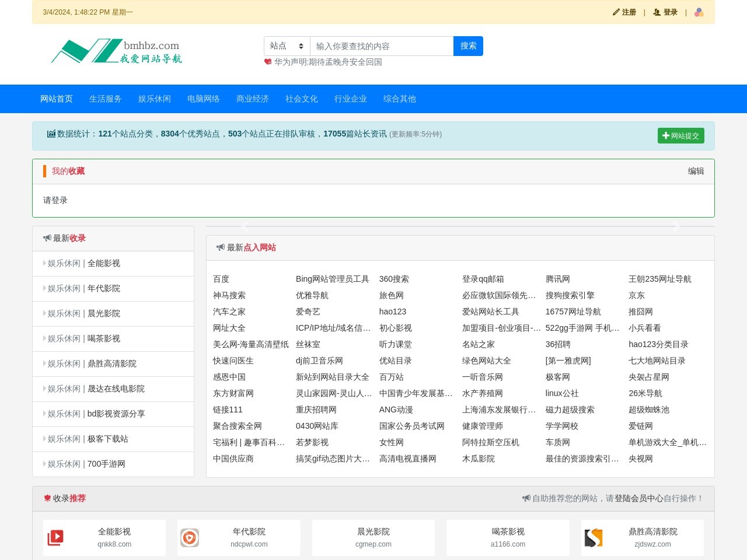The height and width of the screenshot is (560, 747).
Task: Click the search input field
Action: tap(379, 45)
